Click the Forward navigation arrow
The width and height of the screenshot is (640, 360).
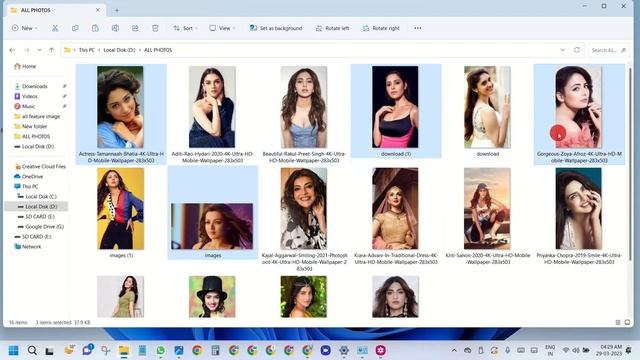pyautogui.click(x=27, y=50)
